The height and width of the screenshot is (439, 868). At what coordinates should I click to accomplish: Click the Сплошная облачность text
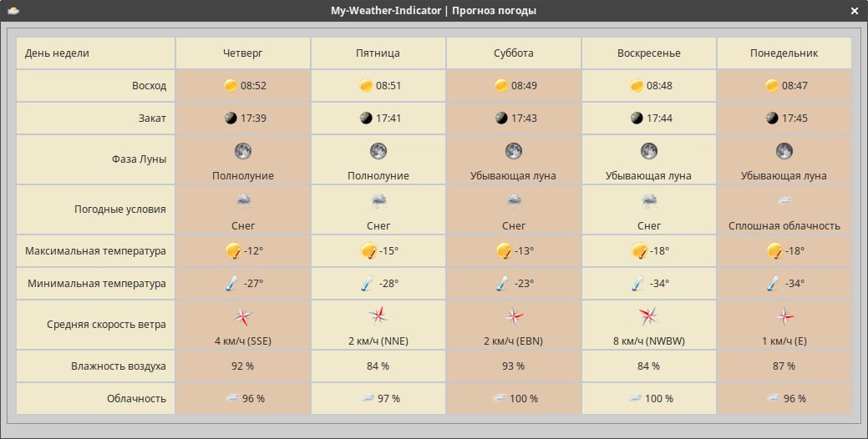pyautogui.click(x=784, y=225)
